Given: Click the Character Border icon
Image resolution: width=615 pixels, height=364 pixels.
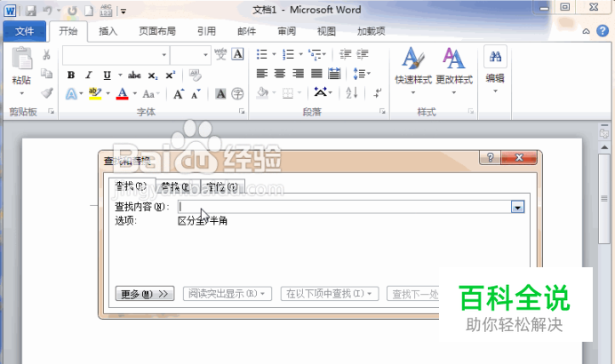Looking at the screenshot, I should (x=237, y=54).
